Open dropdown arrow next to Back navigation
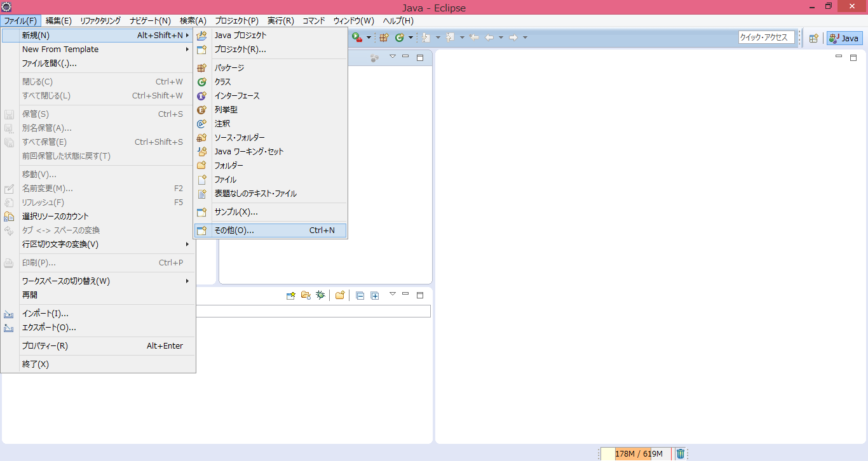868x461 pixels. [x=501, y=37]
